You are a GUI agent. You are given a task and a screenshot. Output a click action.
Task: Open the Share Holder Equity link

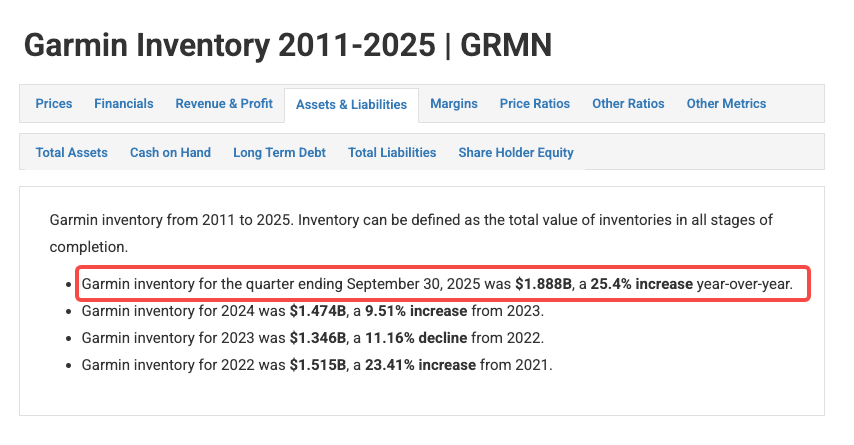(x=516, y=152)
